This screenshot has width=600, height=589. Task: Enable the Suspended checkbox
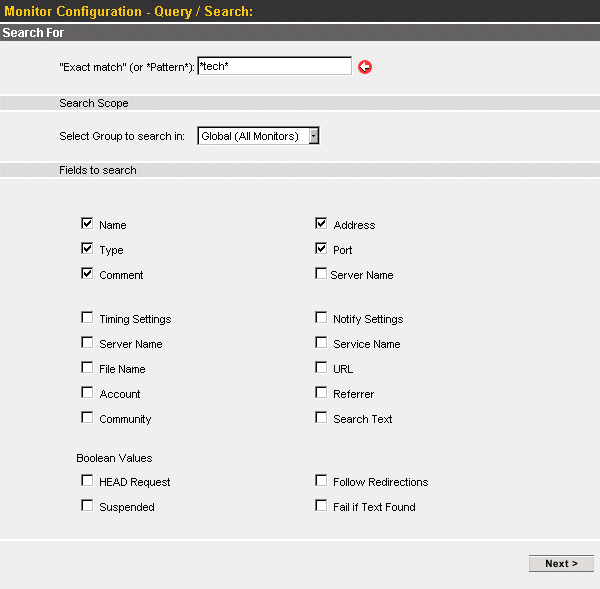(87, 505)
